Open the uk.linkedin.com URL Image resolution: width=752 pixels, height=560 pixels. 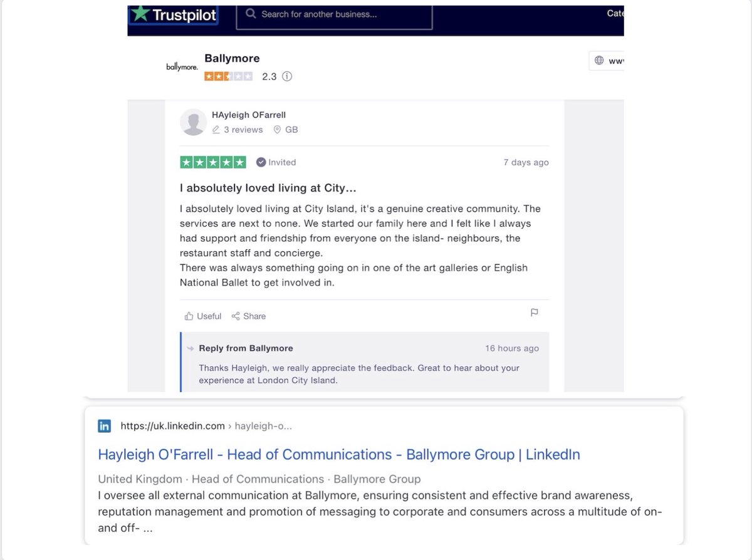point(206,426)
